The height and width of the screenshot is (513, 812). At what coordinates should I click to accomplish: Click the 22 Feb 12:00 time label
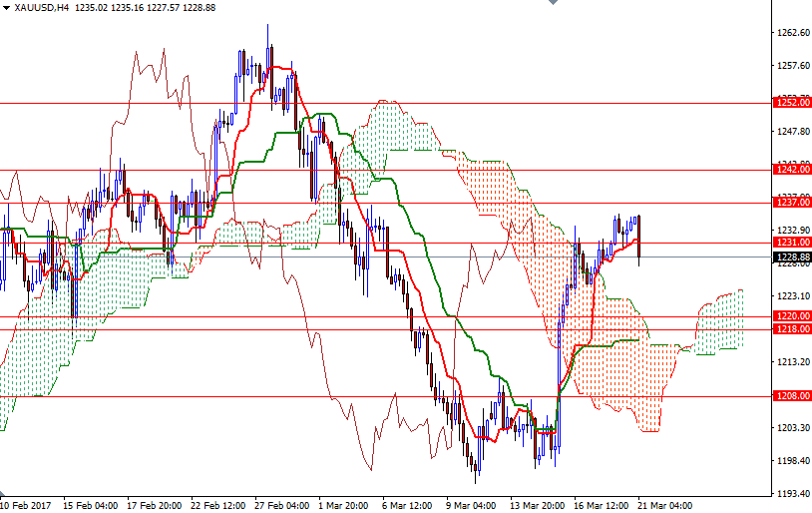(x=218, y=506)
